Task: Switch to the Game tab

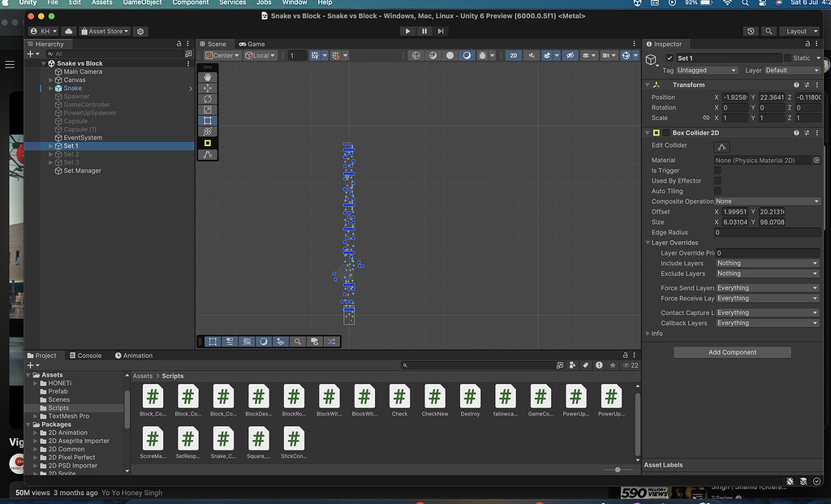Action: click(x=251, y=44)
